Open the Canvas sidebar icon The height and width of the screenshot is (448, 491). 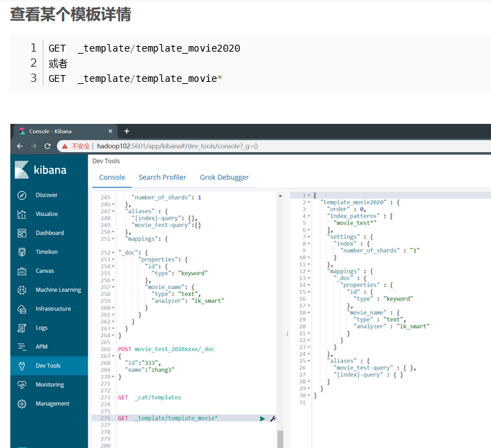click(21, 271)
